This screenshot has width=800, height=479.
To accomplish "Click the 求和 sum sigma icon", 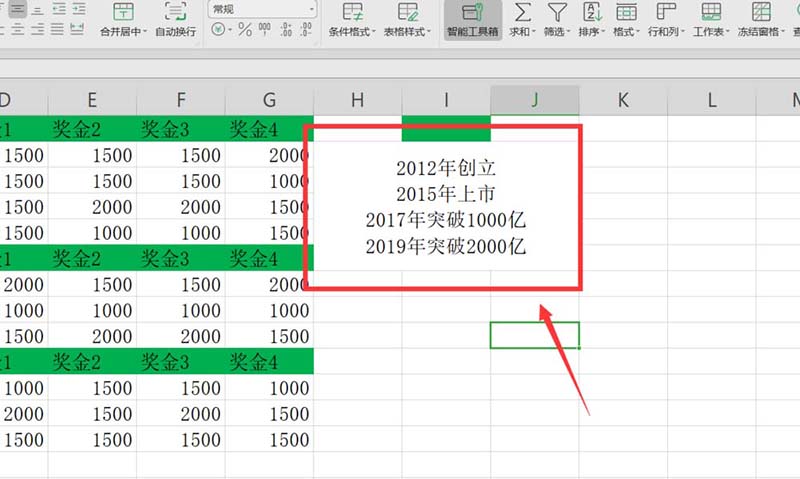I will click(522, 13).
